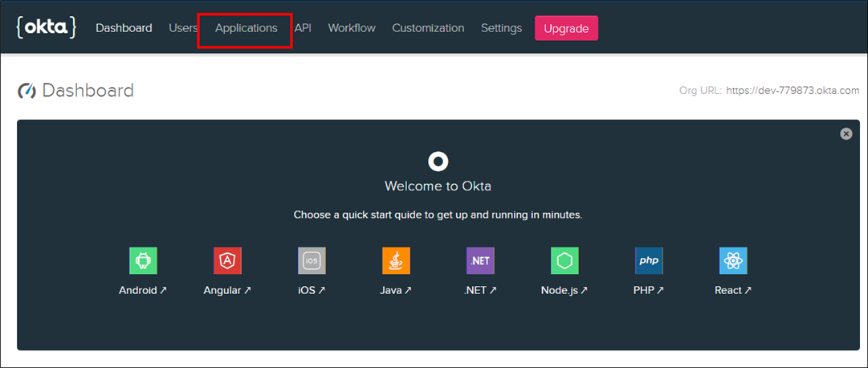
Task: Follow the Angular ↗ text link
Action: [x=227, y=290]
